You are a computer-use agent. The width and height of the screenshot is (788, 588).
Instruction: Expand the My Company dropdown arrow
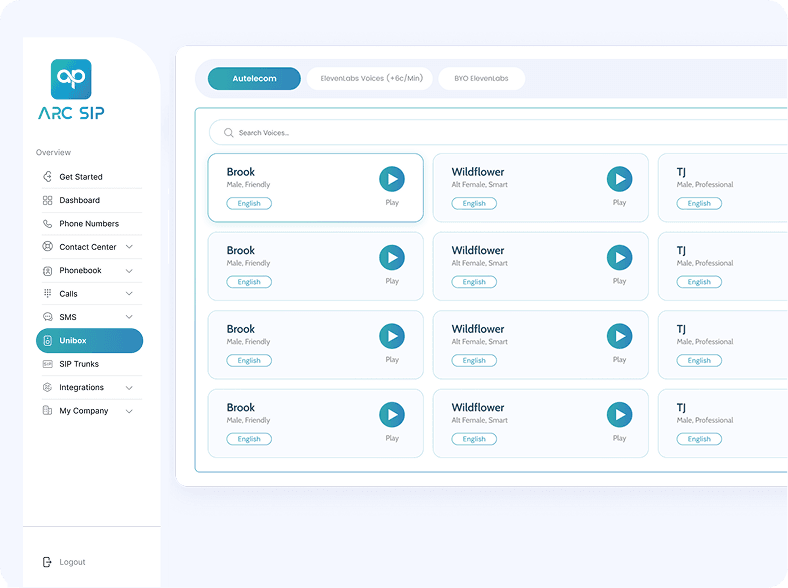(x=129, y=411)
